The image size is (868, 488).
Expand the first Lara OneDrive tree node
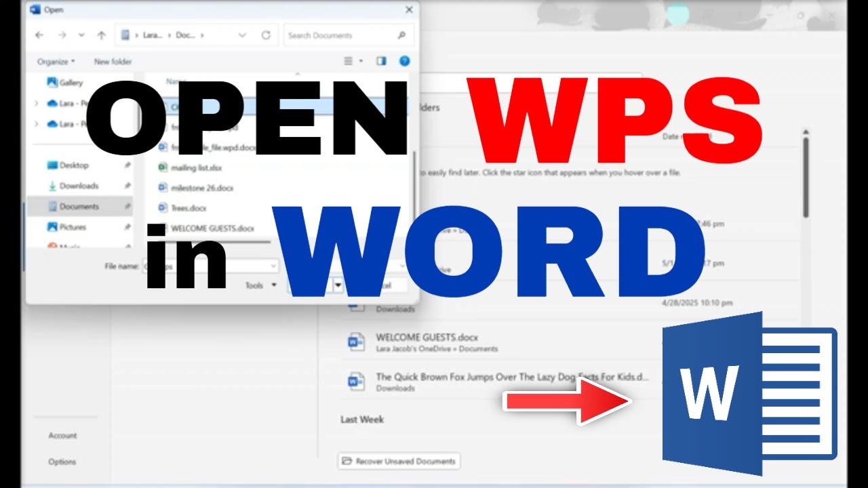[36, 104]
